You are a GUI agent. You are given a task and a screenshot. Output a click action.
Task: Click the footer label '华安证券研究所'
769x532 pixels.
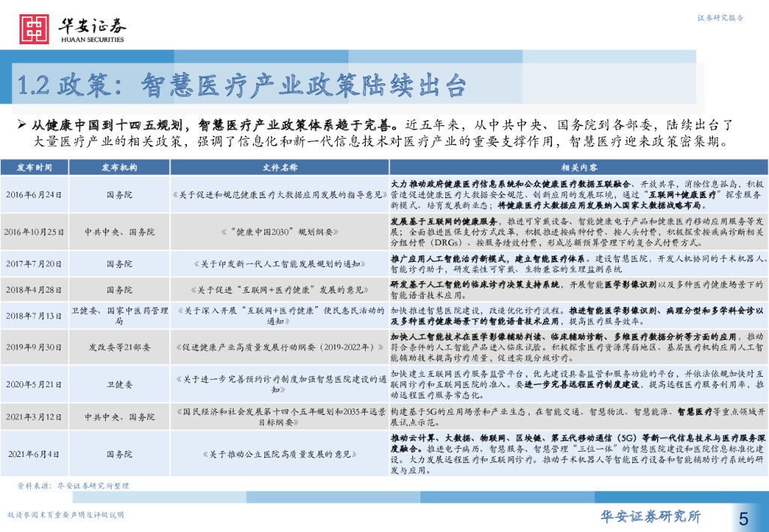(651, 516)
